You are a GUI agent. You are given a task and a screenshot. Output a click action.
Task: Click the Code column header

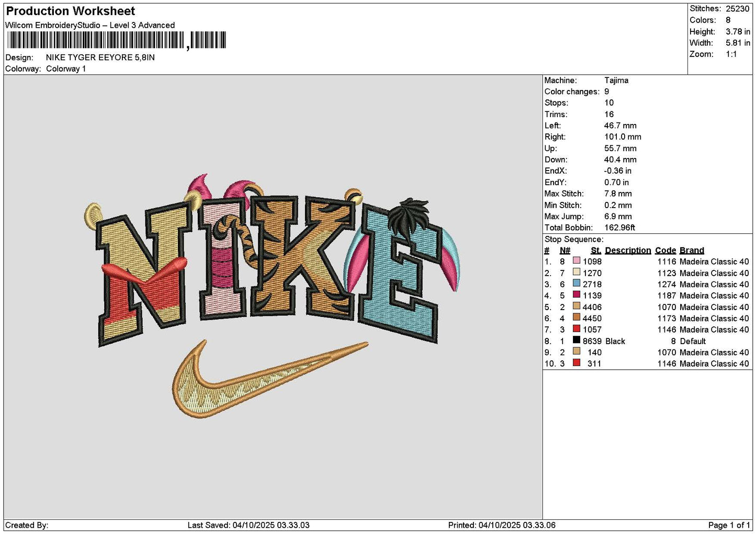665,251
